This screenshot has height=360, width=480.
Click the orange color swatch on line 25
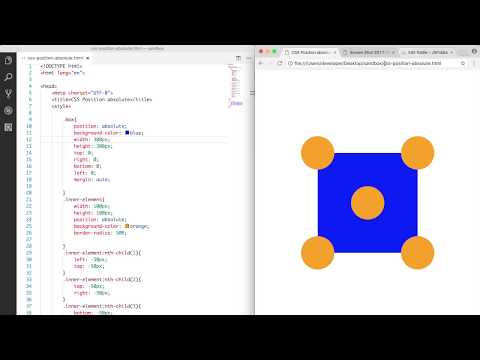(127, 226)
